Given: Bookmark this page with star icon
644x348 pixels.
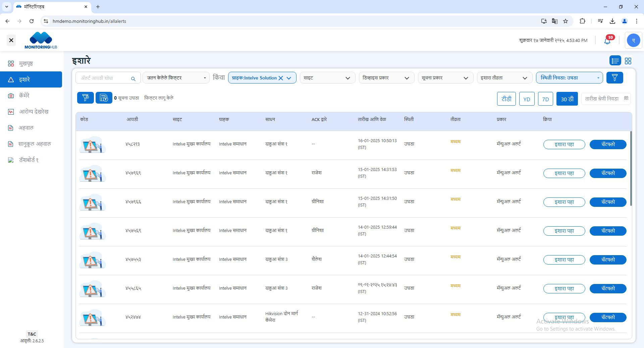Looking at the screenshot, I should [566, 21].
